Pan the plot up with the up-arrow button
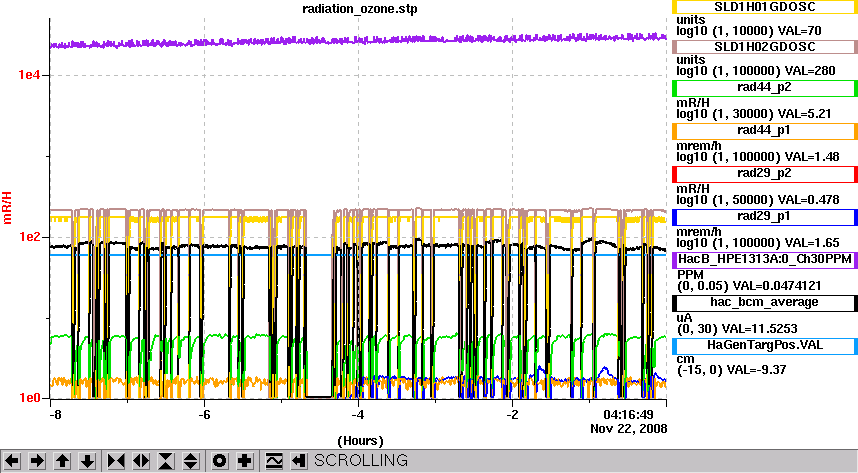 (62, 461)
